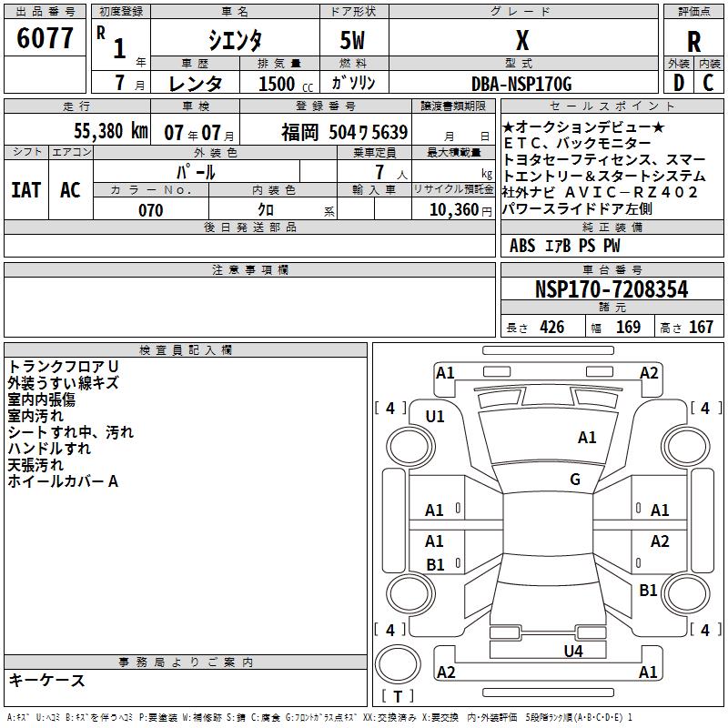The width and height of the screenshot is (728, 728).
Task: Click inspector note ホイールカバーA
Action: click(63, 481)
